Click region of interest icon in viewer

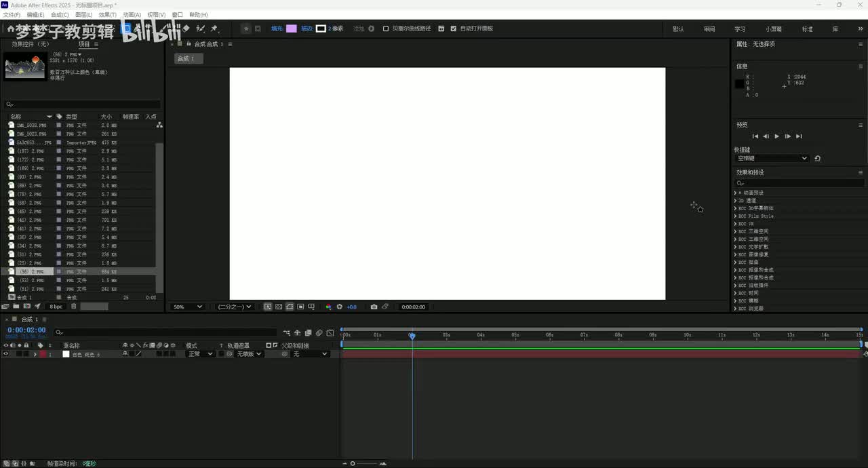pyautogui.click(x=300, y=307)
